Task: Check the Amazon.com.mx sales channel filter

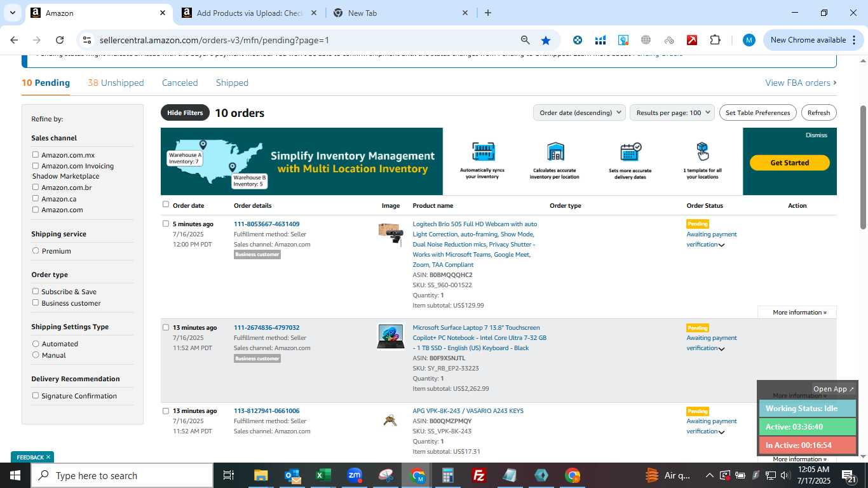Action: click(x=36, y=154)
